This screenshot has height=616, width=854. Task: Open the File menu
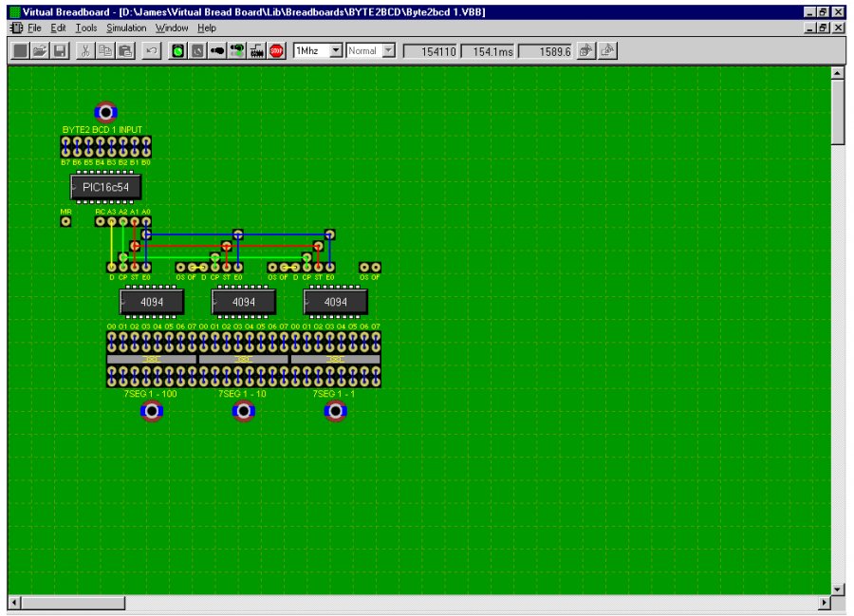tap(34, 28)
